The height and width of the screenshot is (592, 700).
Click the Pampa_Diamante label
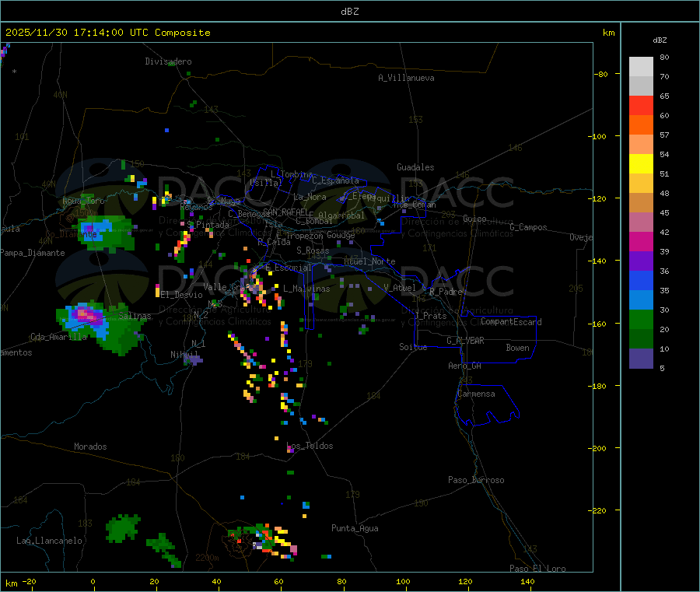(x=33, y=253)
